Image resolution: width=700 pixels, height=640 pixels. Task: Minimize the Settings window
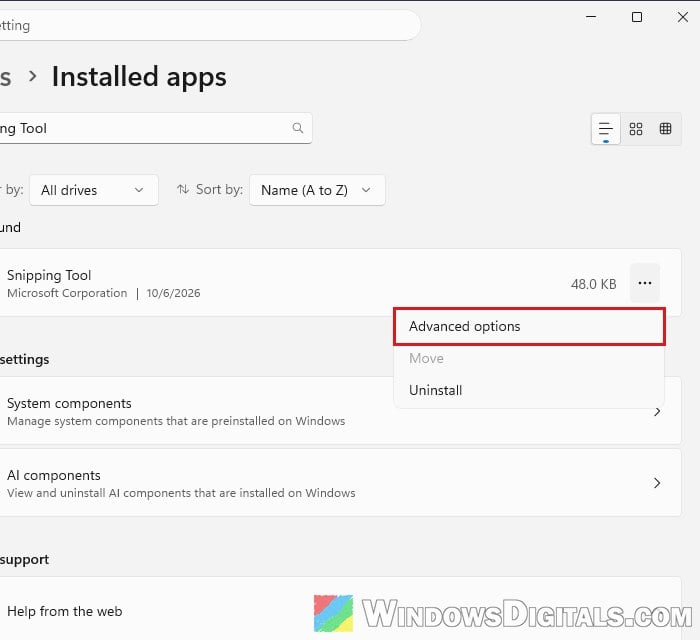click(x=591, y=17)
